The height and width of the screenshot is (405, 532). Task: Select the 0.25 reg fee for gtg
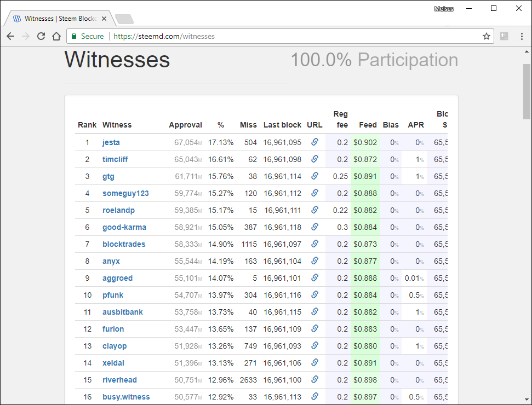(x=340, y=177)
